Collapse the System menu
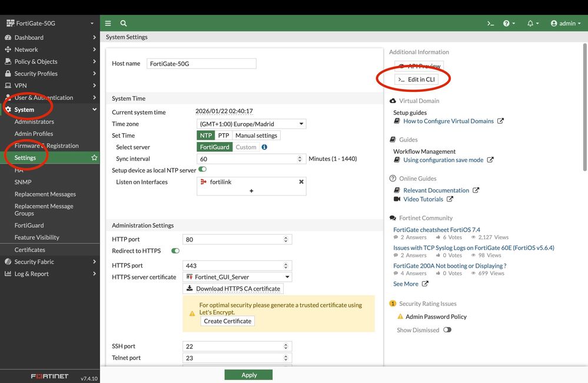This screenshot has height=383, width=588. coord(50,110)
